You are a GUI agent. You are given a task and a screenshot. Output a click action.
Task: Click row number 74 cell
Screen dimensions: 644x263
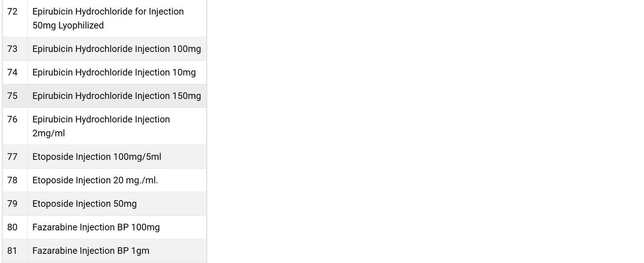(x=15, y=72)
